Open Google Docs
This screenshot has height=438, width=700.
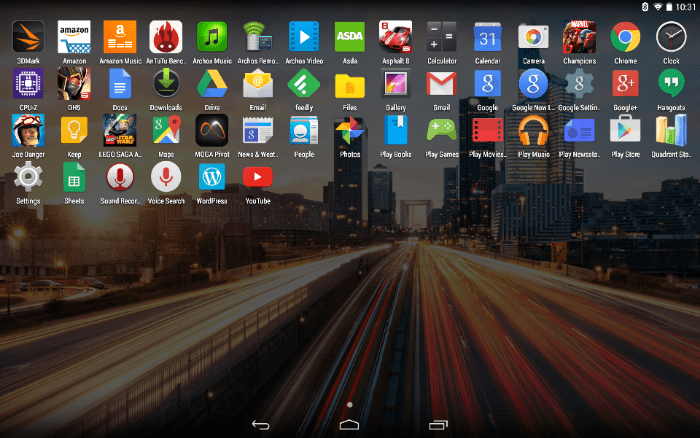tap(120, 83)
